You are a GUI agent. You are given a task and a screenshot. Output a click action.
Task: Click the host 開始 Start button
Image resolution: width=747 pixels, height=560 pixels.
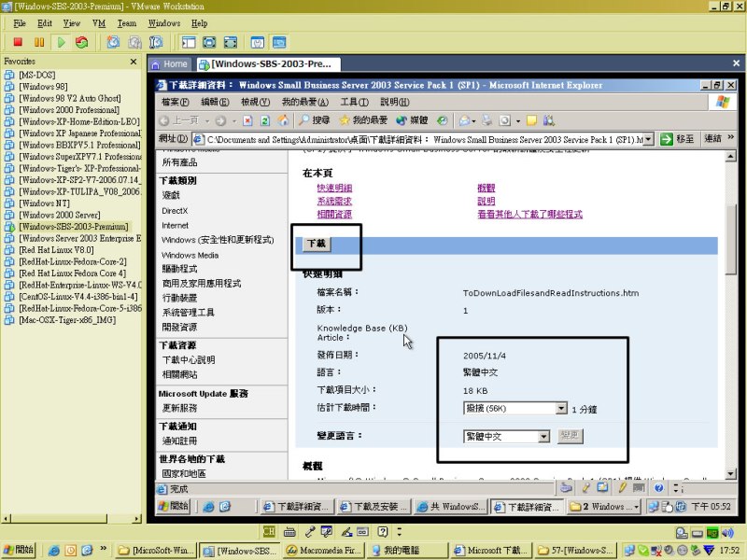[x=19, y=550]
